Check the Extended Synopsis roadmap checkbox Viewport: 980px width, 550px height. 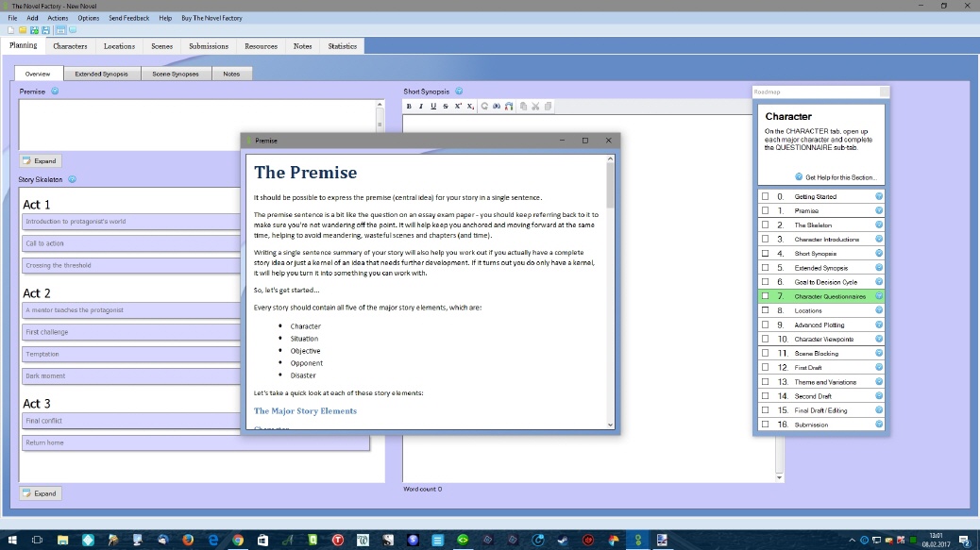765,267
